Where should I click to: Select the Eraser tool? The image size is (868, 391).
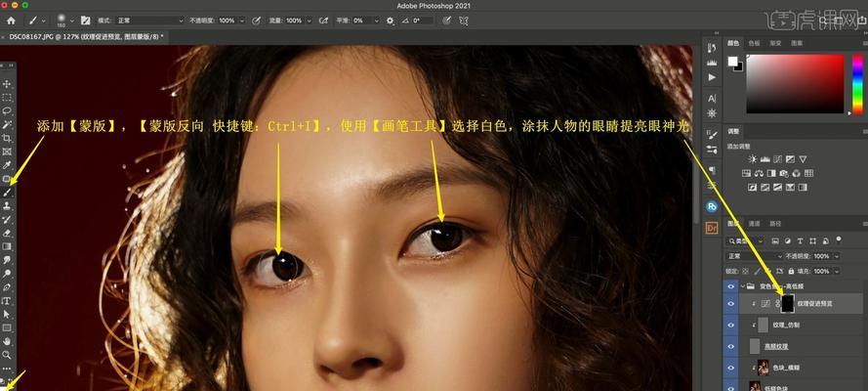(x=7, y=233)
